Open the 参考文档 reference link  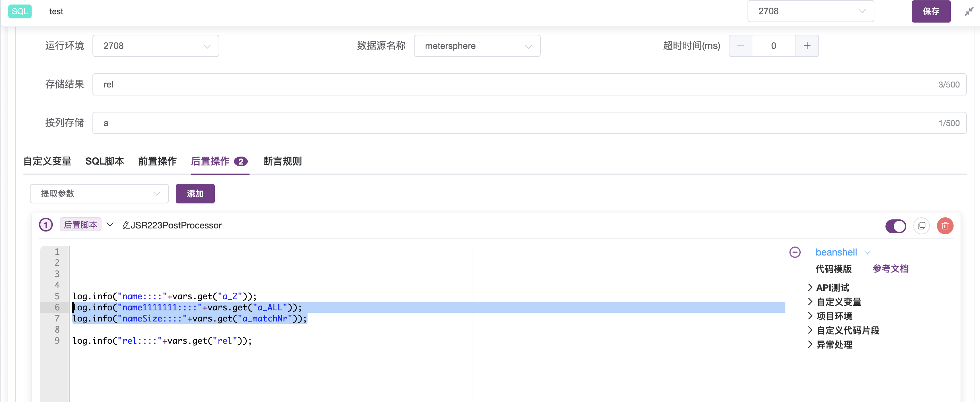(x=891, y=269)
